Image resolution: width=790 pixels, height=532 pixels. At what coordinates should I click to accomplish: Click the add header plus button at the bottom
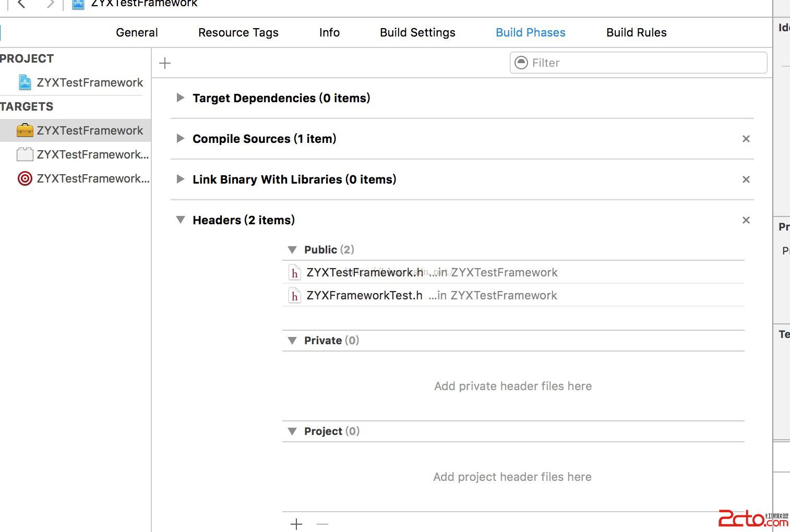point(296,524)
